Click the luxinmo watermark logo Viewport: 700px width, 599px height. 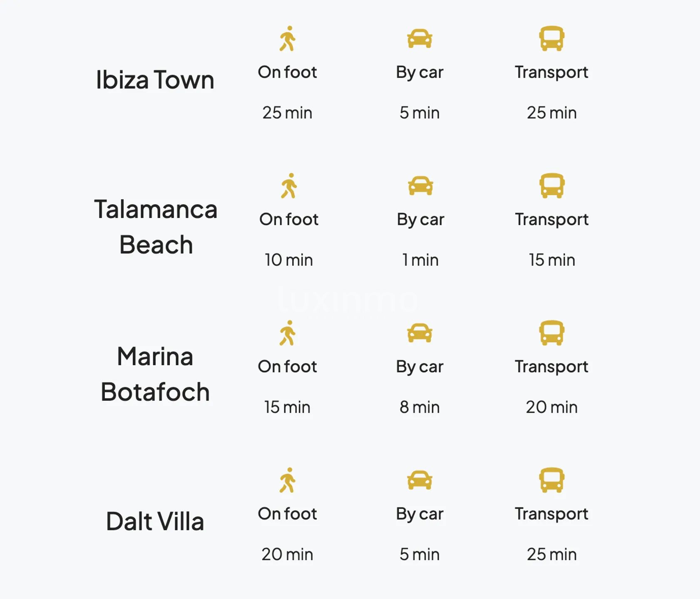348,300
